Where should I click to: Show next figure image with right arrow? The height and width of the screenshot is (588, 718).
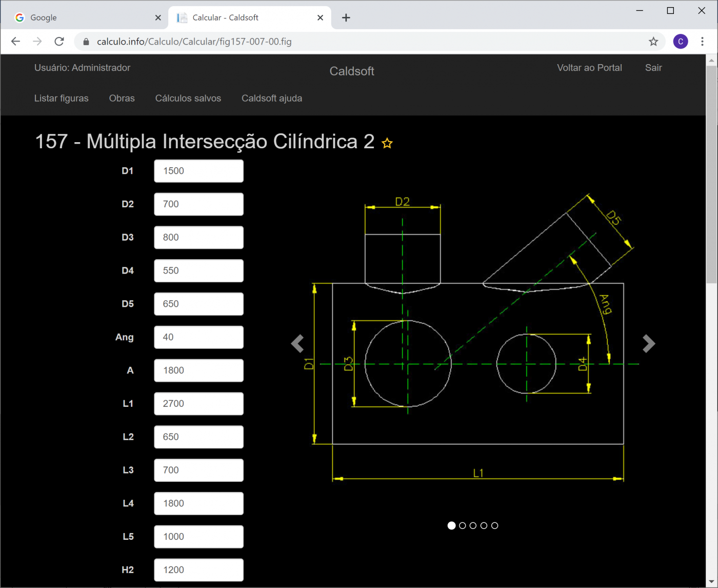[x=649, y=343]
